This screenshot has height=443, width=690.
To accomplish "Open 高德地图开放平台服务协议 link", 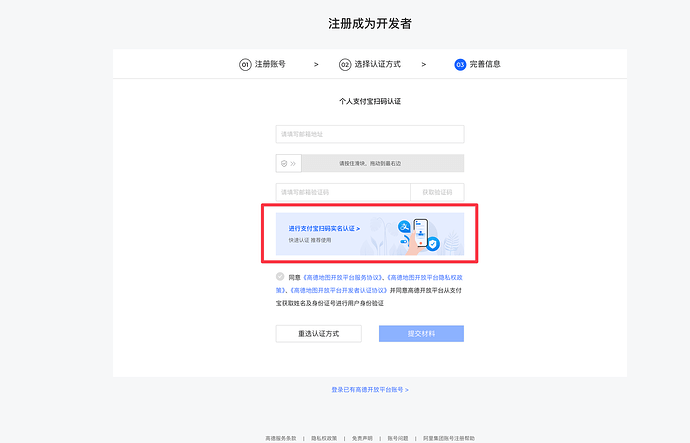I will click(x=342, y=278).
